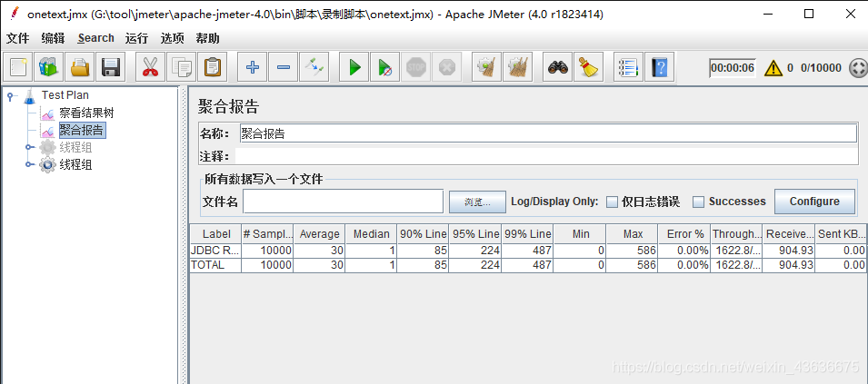The image size is (868, 384).
Task: Open the 文件 menu
Action: [17, 38]
